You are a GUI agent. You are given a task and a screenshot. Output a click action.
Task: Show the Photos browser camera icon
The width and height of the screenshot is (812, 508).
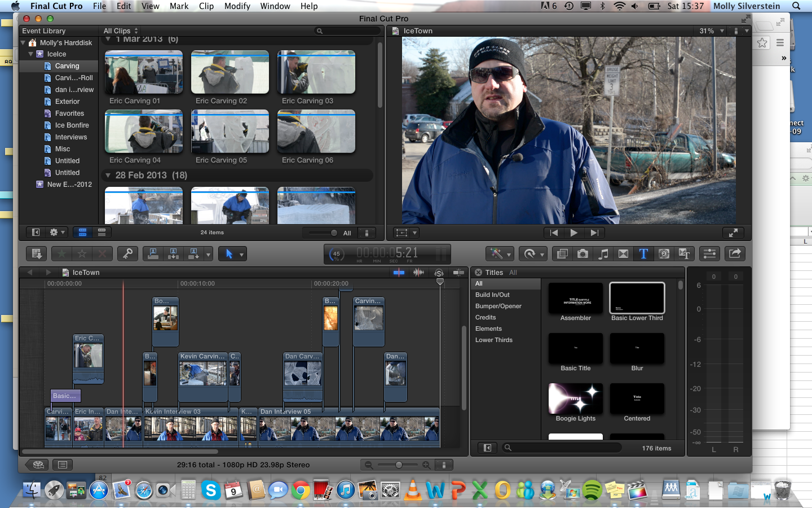click(x=582, y=254)
